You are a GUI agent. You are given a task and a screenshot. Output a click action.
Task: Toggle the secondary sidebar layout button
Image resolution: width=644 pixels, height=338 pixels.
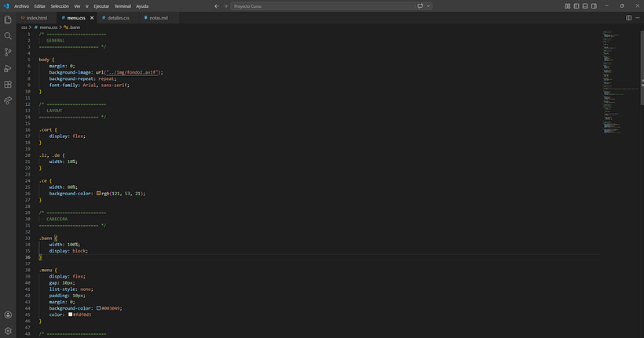point(594,6)
